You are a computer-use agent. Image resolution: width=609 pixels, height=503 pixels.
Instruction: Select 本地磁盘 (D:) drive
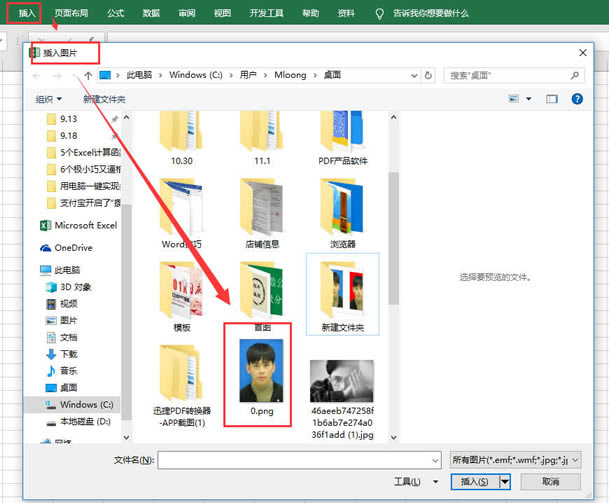click(83, 421)
